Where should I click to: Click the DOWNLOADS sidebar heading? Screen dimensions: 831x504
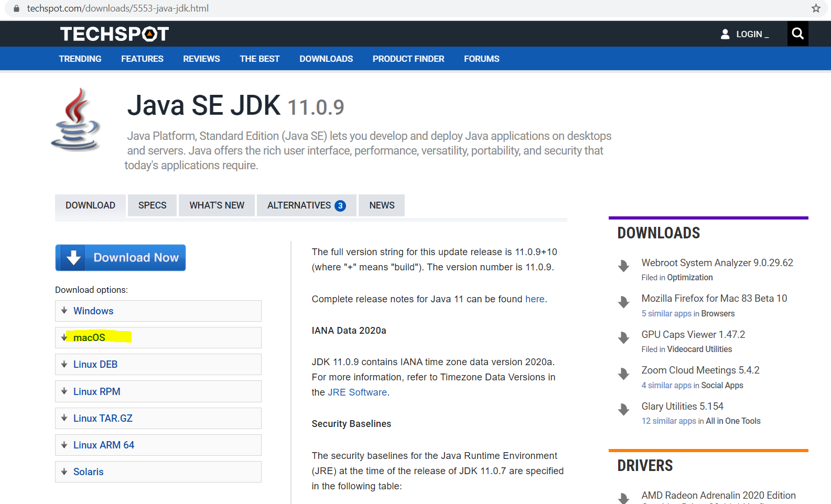pyautogui.click(x=659, y=233)
